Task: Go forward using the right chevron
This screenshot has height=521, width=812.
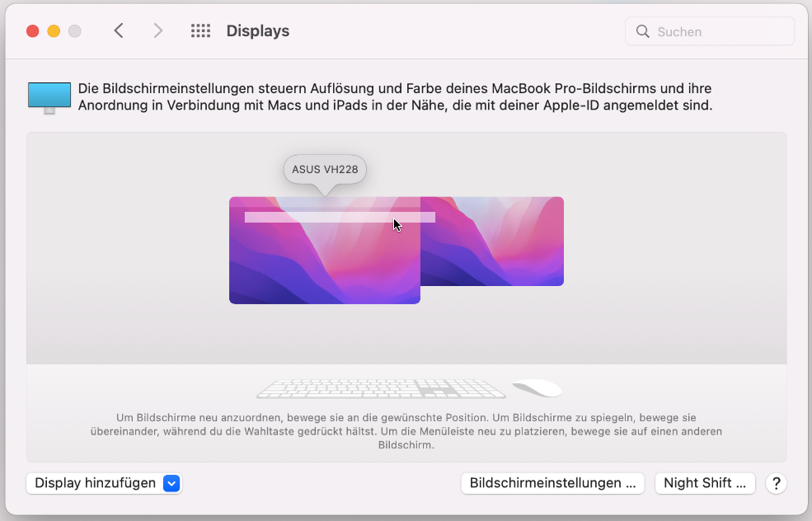Action: [158, 31]
